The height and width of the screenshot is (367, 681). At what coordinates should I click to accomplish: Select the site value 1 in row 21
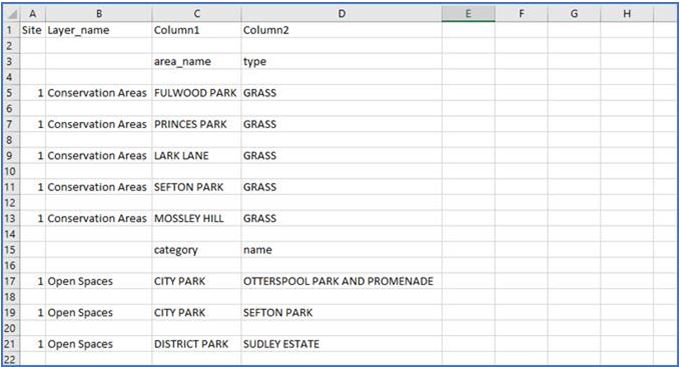33,344
